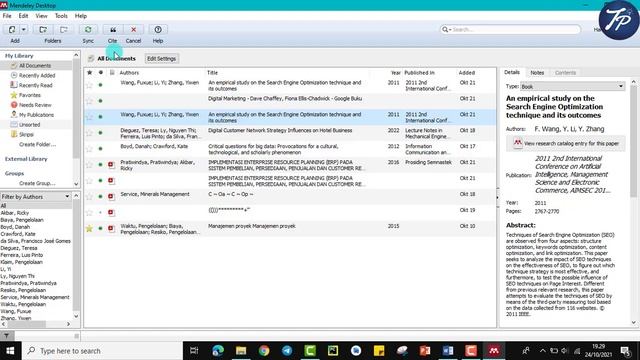Image resolution: width=640 pixels, height=360 pixels.
Task: Toggle read dot for Digital Marketing row
Action: pos(100,101)
